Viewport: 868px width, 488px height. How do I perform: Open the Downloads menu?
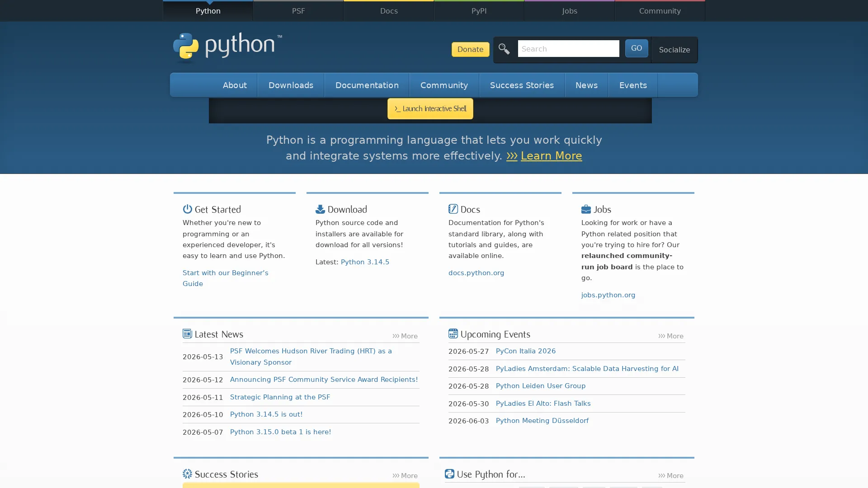tap(291, 85)
